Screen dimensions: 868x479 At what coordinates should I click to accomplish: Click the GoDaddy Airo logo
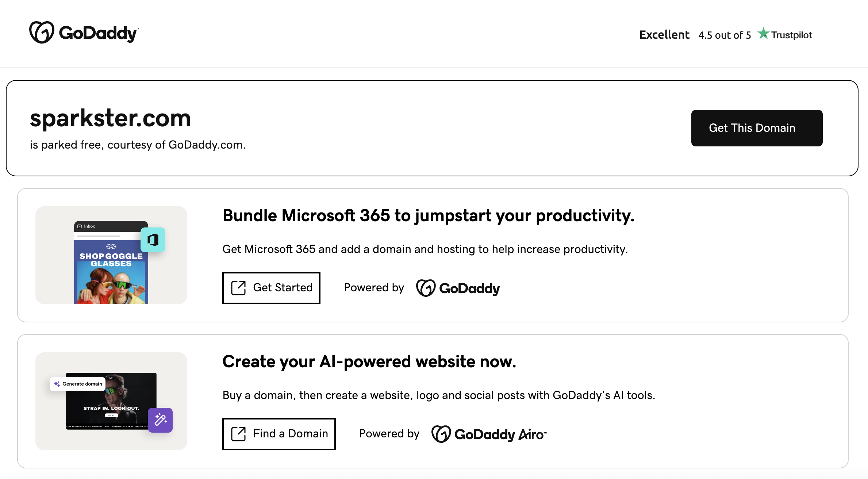(x=489, y=434)
